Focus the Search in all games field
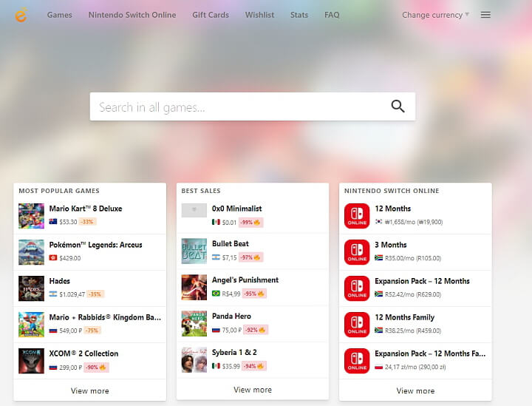This screenshot has height=406, width=532. coord(253,106)
